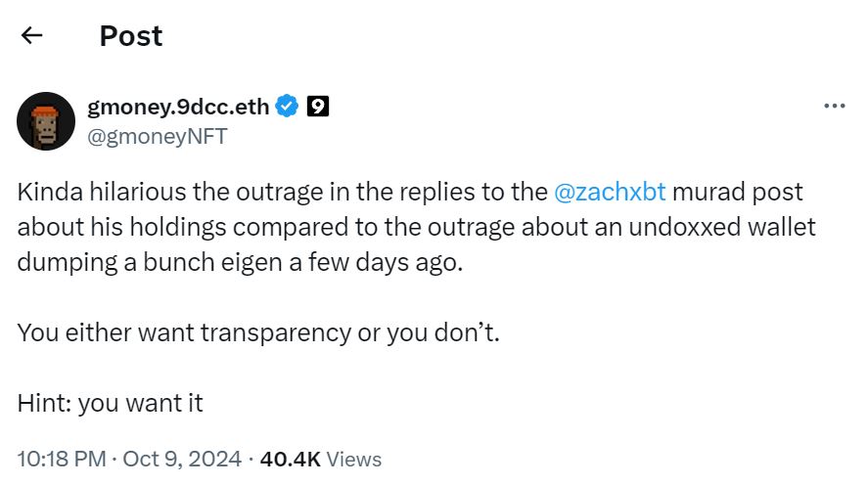This screenshot has width=868, height=485.
Task: Open the @gmoneyNFT handle link
Action: pos(157,137)
